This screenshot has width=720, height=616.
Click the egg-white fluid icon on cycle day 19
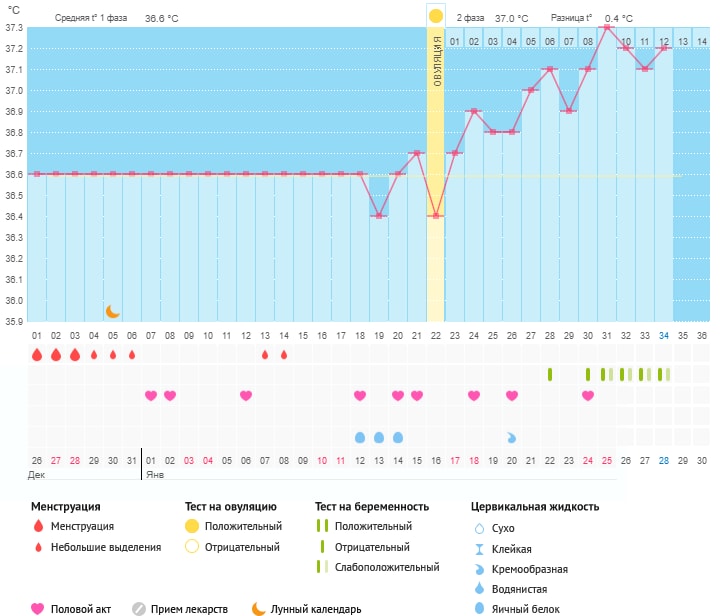click(x=379, y=437)
